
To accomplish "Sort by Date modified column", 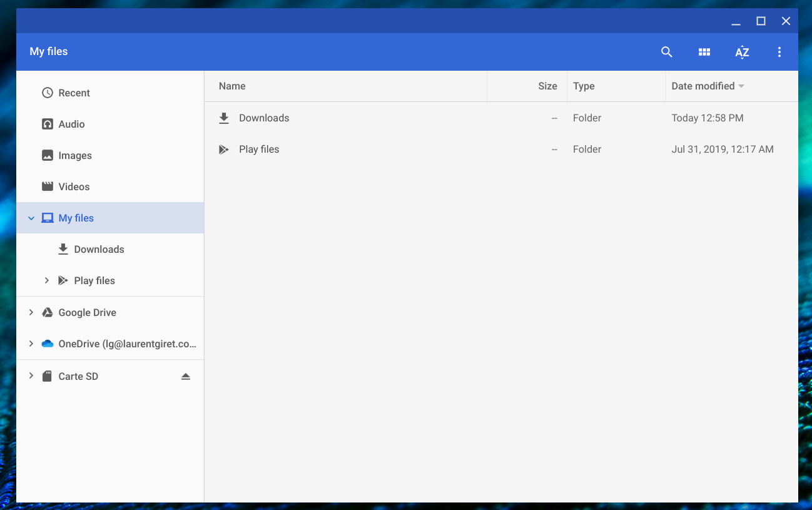I will [703, 86].
